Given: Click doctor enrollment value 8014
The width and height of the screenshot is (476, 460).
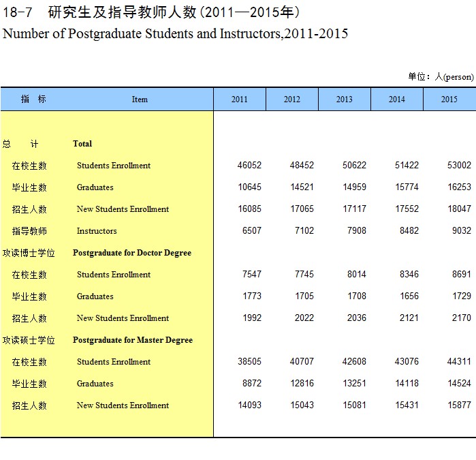Looking at the screenshot, I should pyautogui.click(x=357, y=274).
